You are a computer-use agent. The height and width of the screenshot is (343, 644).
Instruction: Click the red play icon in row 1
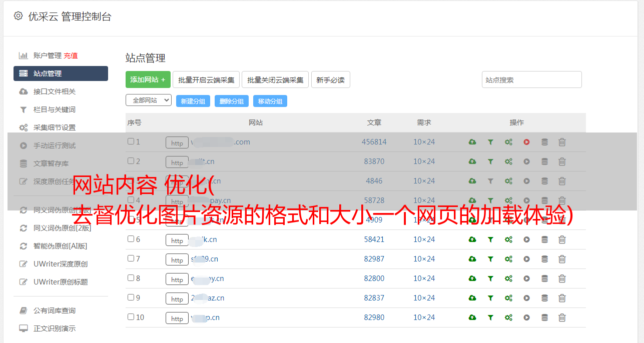click(526, 142)
